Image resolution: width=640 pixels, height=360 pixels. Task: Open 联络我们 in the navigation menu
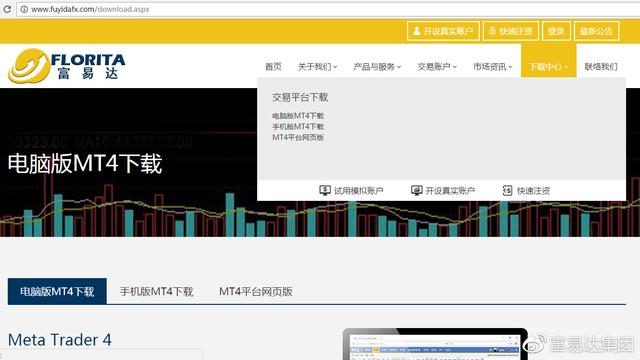(601, 67)
